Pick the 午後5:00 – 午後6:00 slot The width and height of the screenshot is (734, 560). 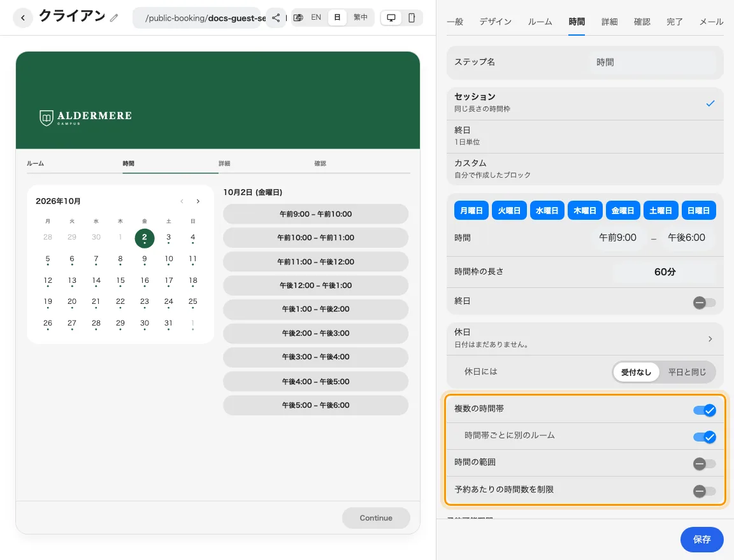315,405
